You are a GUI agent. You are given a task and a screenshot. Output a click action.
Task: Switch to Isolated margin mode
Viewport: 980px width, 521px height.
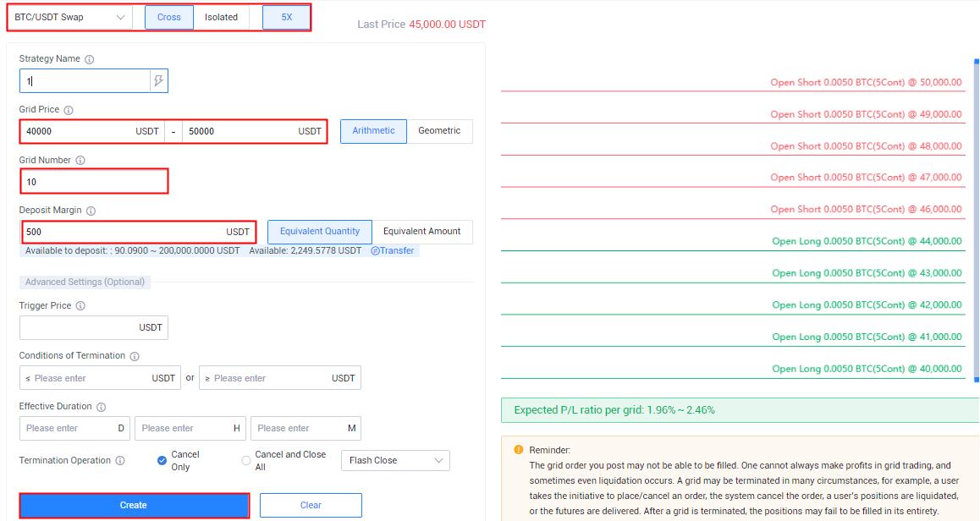point(221,18)
